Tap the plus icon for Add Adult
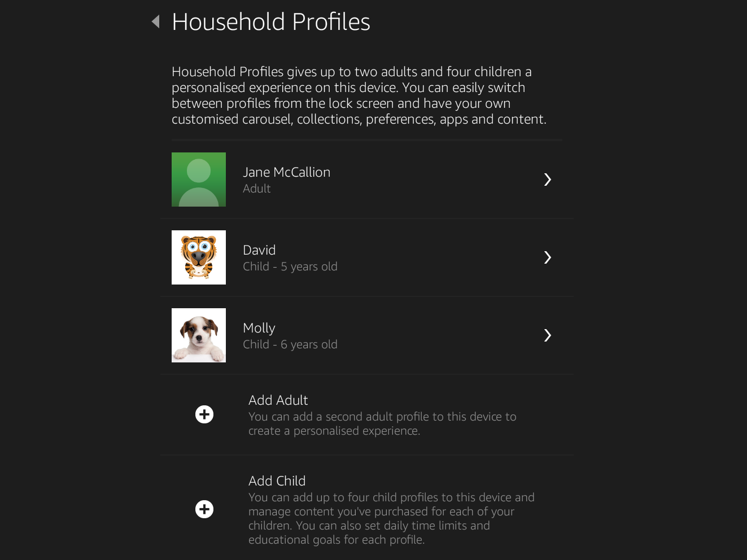This screenshot has height=560, width=747. pos(204,414)
